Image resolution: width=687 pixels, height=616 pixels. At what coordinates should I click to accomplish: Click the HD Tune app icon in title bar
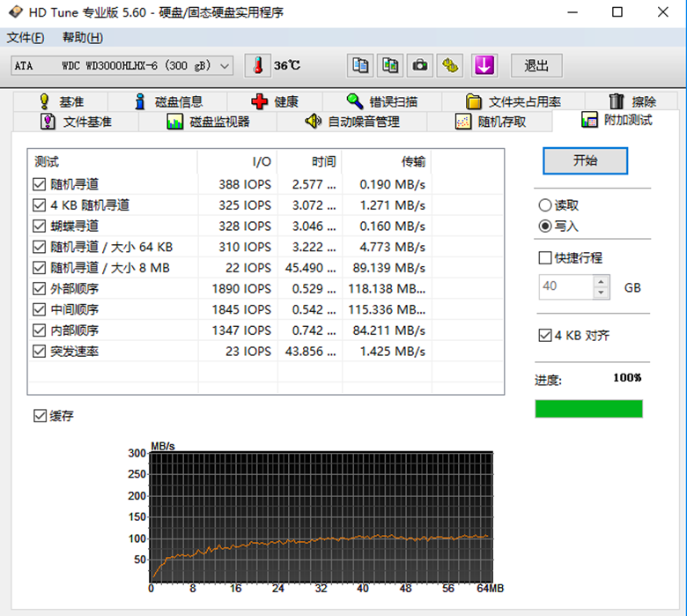coord(15,11)
